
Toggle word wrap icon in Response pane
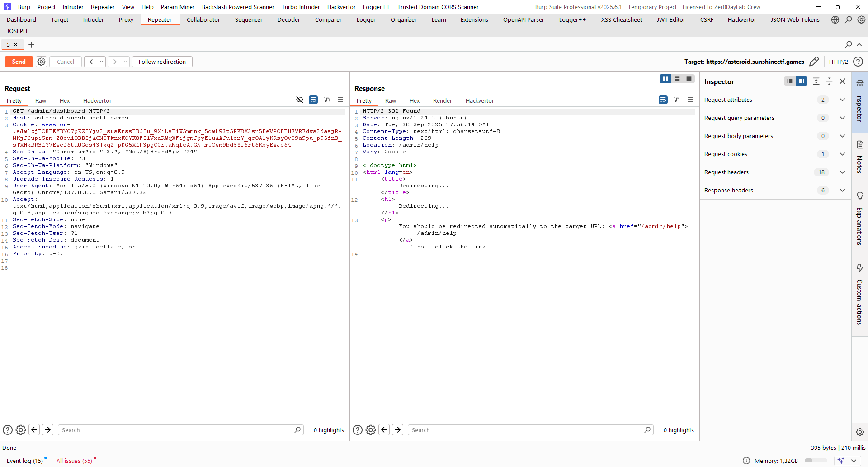663,100
